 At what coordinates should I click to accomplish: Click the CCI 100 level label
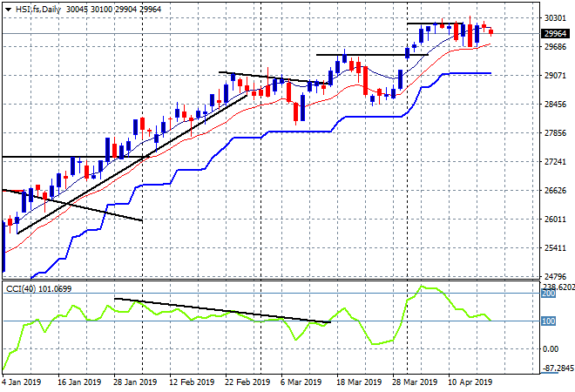click(550, 321)
